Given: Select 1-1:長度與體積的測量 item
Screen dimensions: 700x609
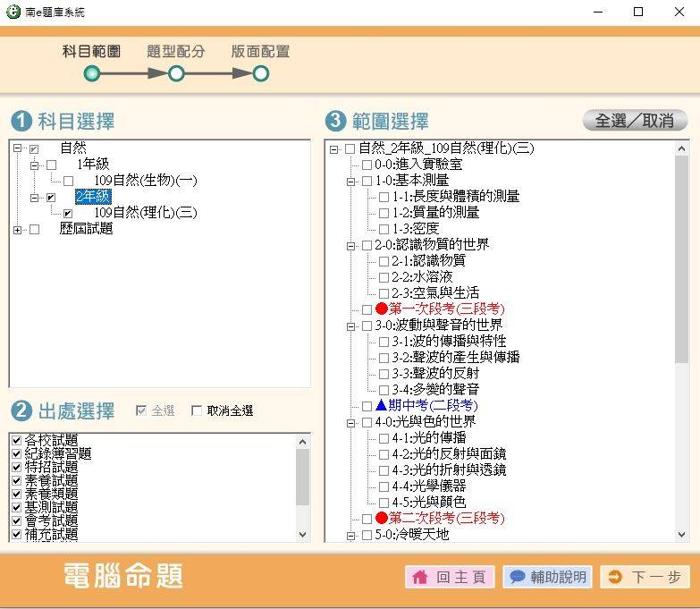Looking at the screenshot, I should click(x=456, y=196).
